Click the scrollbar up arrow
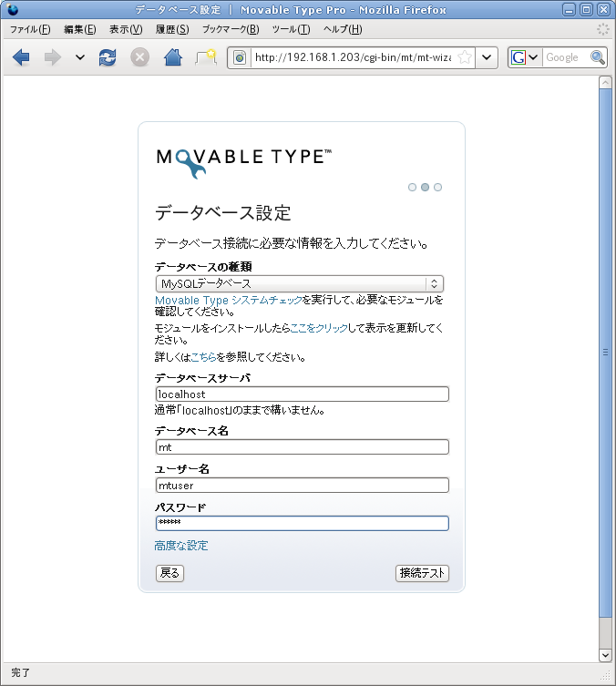The image size is (616, 686). [605, 83]
